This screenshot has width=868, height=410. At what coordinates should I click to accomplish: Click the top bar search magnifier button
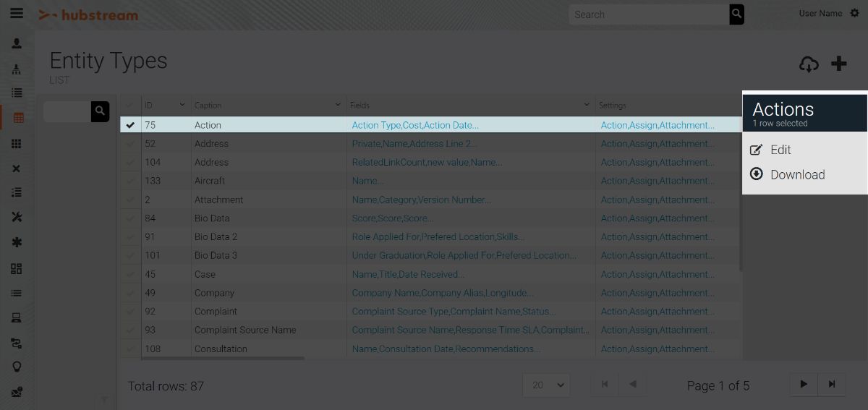click(x=736, y=14)
